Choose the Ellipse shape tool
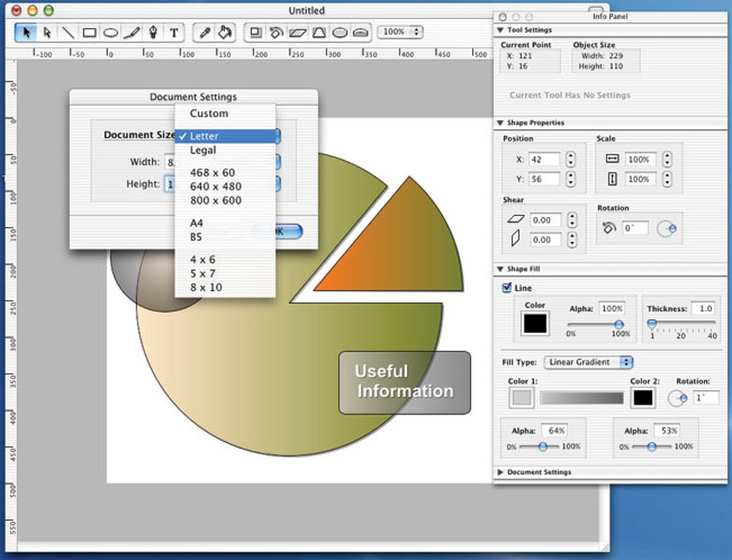 click(x=111, y=32)
